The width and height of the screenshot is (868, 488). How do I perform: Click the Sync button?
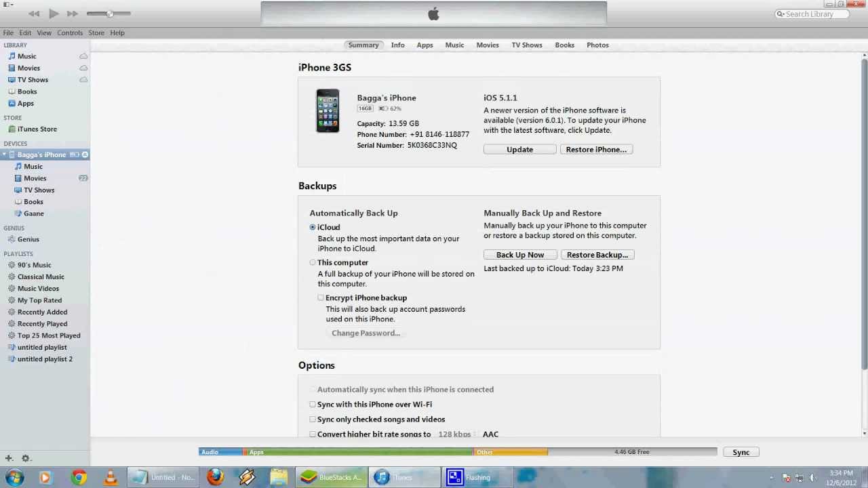741,452
